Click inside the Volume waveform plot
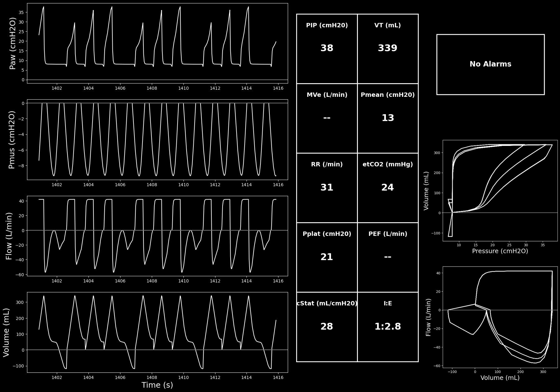 point(157,332)
